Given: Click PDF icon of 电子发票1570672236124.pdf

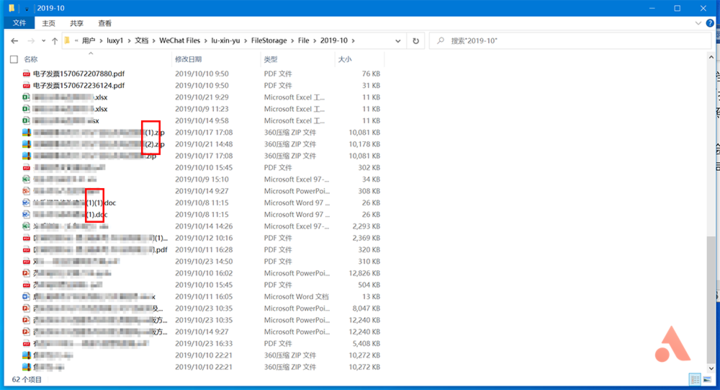Looking at the screenshot, I should [26, 85].
